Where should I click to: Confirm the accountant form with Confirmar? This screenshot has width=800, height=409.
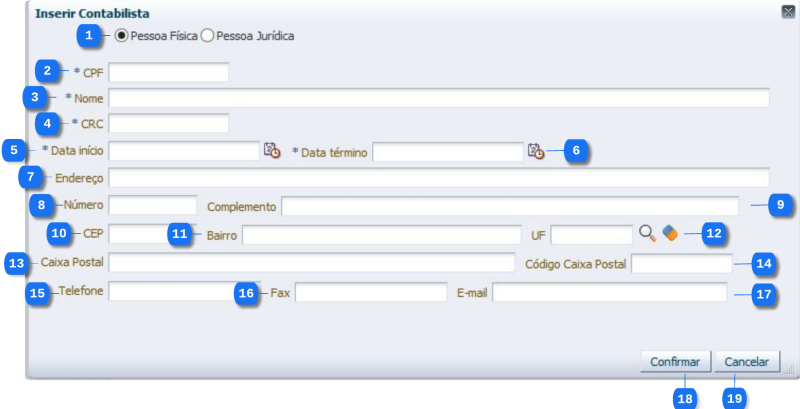tap(675, 362)
